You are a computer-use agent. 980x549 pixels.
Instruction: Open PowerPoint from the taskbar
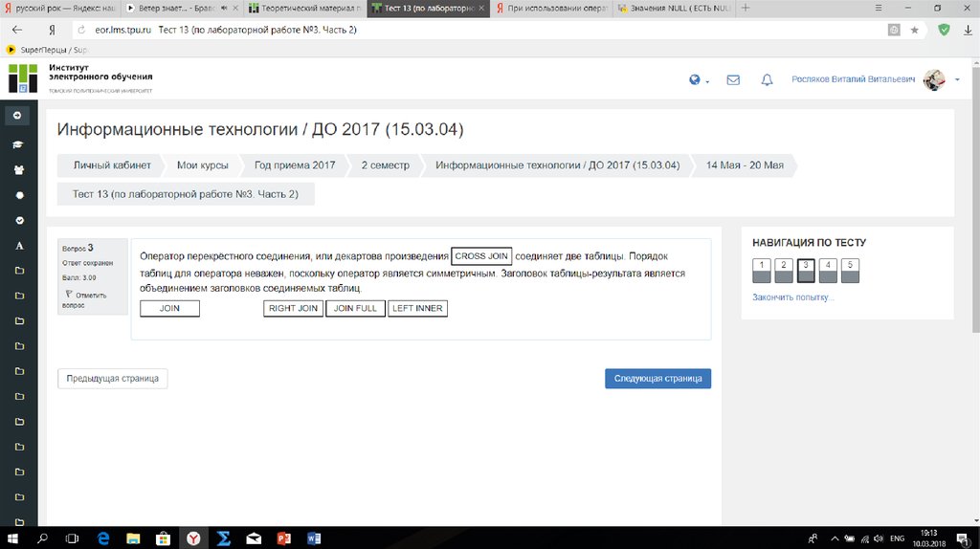tap(283, 538)
